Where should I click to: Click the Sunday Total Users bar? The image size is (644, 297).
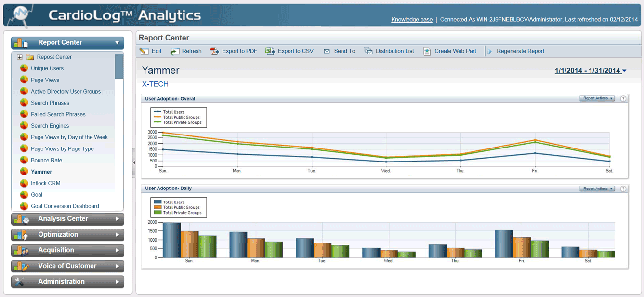click(172, 240)
